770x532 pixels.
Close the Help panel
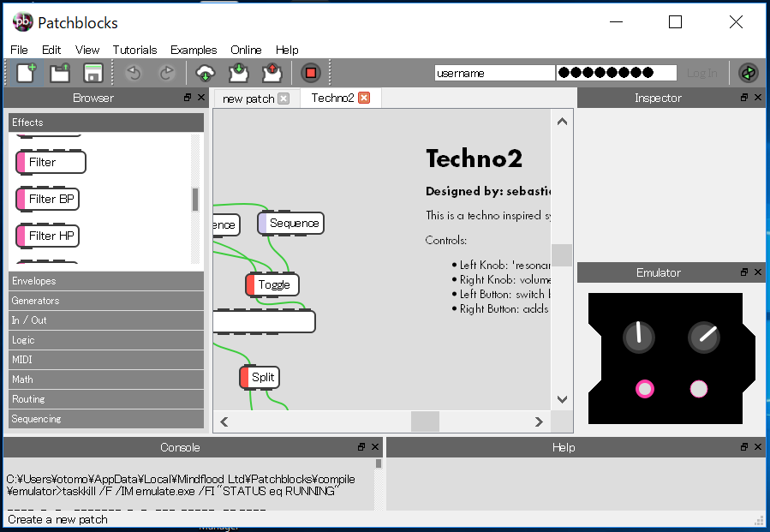coord(758,446)
